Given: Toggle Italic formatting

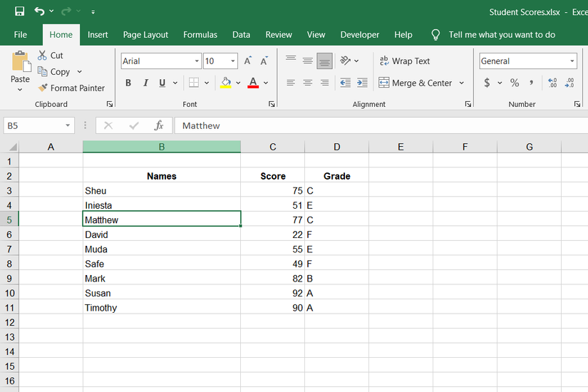Looking at the screenshot, I should pos(145,83).
